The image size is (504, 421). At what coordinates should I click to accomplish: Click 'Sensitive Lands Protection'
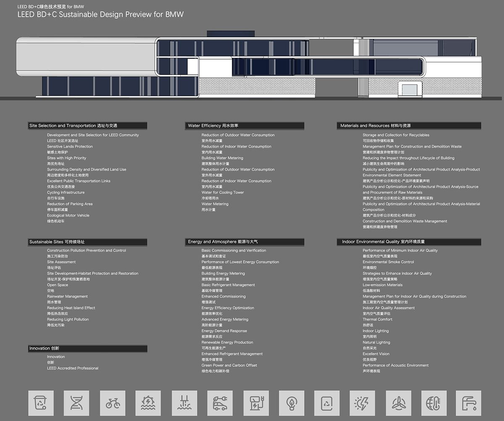click(x=70, y=146)
